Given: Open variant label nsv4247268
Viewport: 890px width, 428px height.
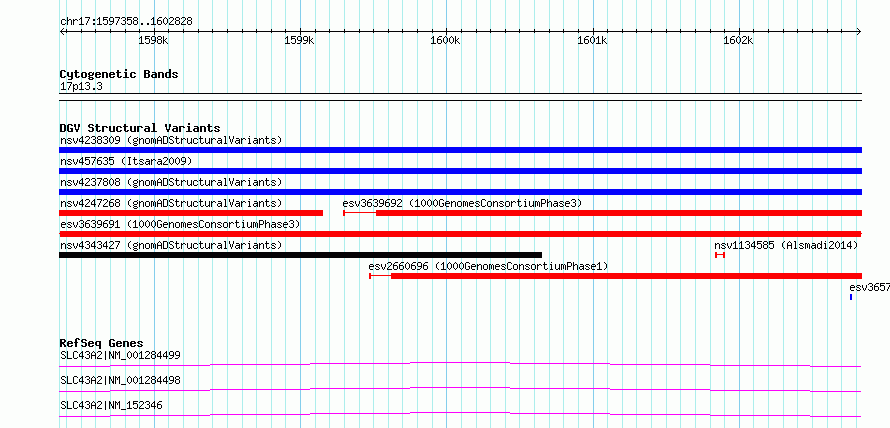Looking at the screenshot, I should (171, 203).
